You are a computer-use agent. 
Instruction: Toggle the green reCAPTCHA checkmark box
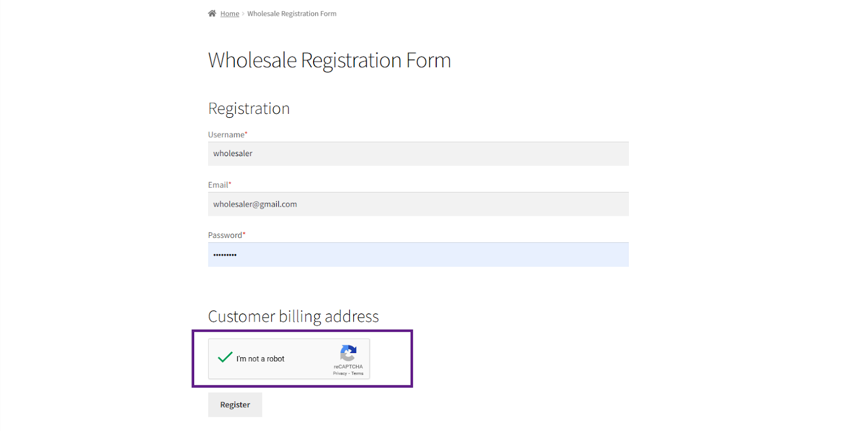[x=225, y=357]
